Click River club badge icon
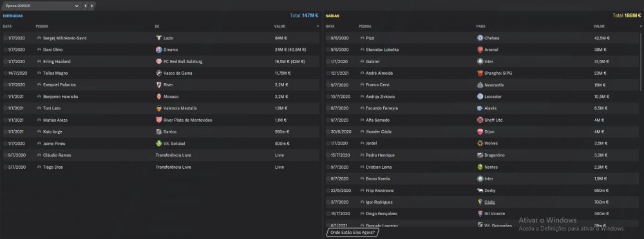This screenshot has height=239, width=644. tap(158, 84)
